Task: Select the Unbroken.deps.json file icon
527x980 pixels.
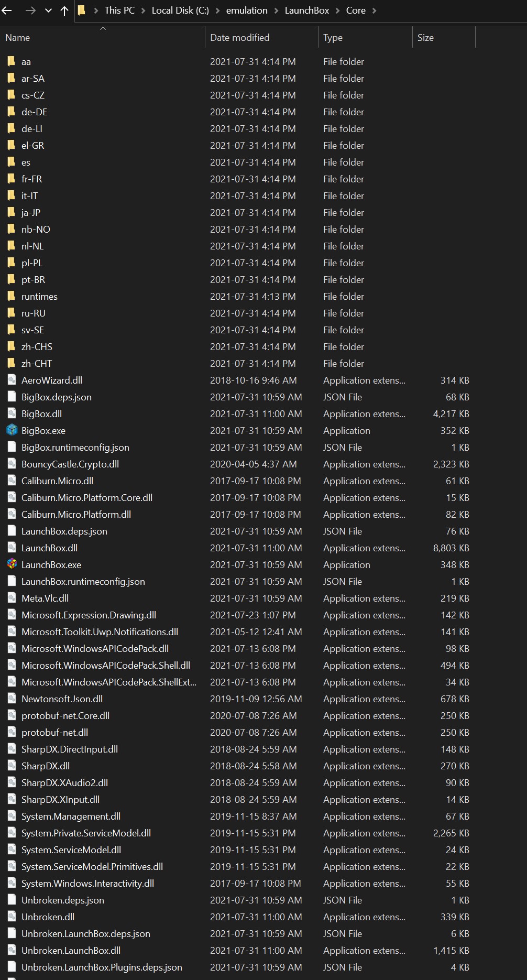Action: point(12,900)
